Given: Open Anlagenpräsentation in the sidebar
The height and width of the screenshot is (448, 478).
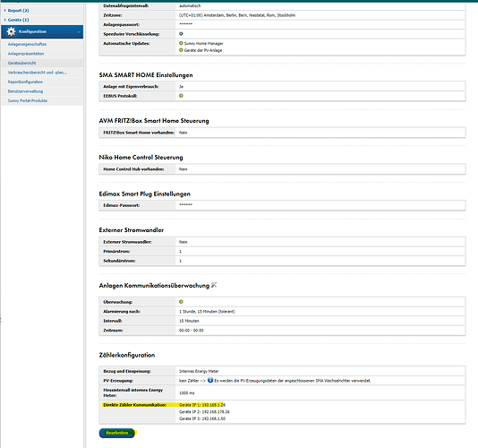Looking at the screenshot, I should coord(26,54).
